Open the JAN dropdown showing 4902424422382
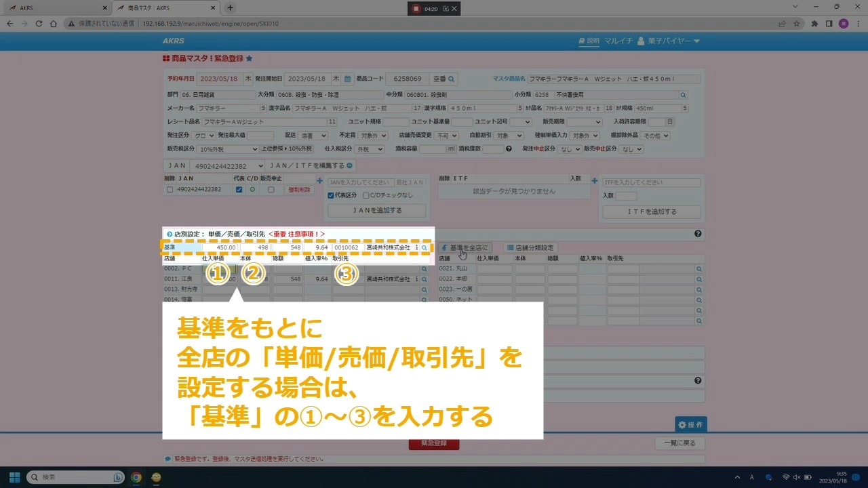The width and height of the screenshot is (868, 488). (x=214, y=166)
